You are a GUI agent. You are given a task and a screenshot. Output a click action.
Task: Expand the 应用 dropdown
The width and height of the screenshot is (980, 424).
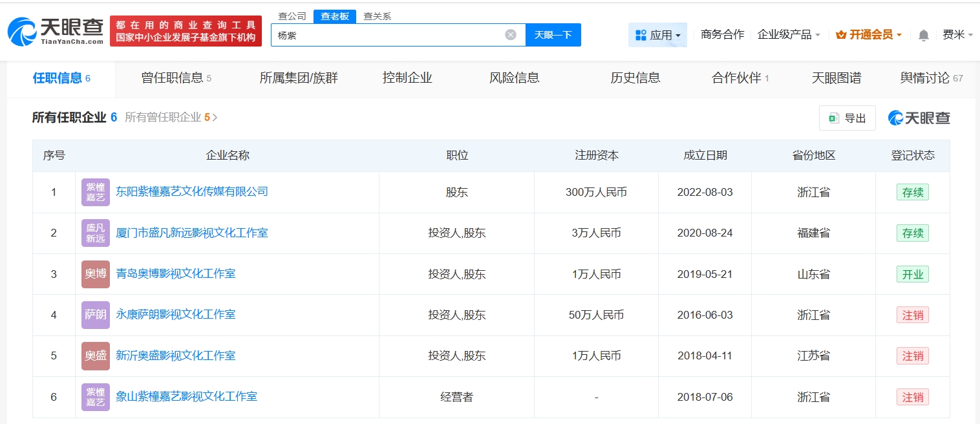coord(657,35)
